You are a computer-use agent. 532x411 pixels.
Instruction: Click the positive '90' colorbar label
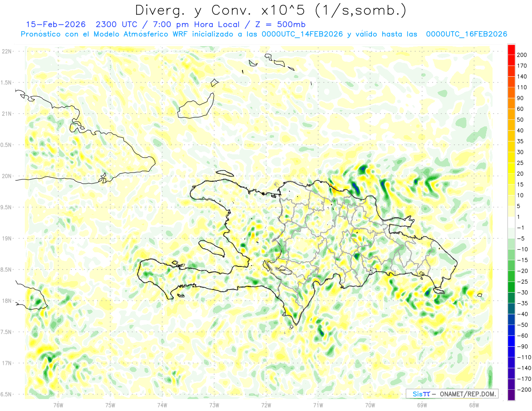click(521, 98)
